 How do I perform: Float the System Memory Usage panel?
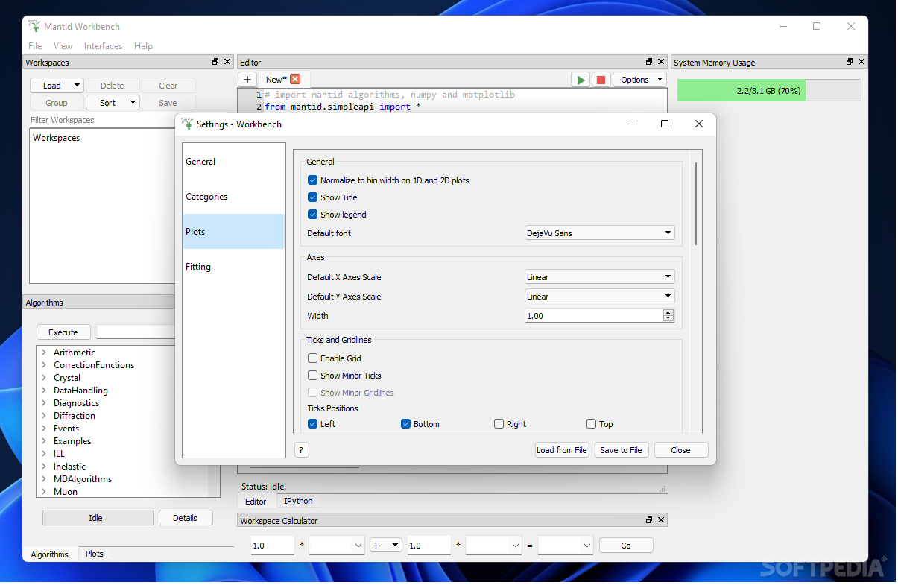pos(850,62)
